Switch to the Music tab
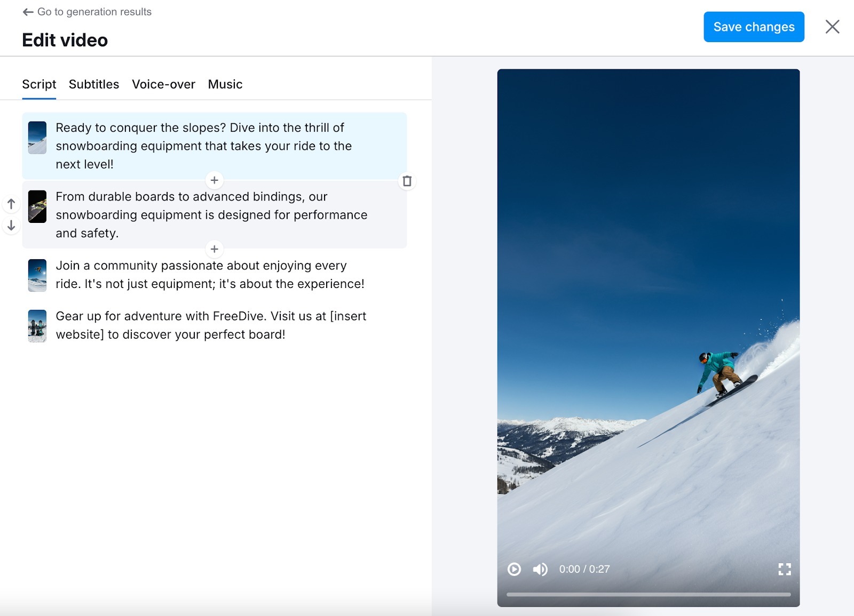This screenshot has width=854, height=616. tap(225, 84)
